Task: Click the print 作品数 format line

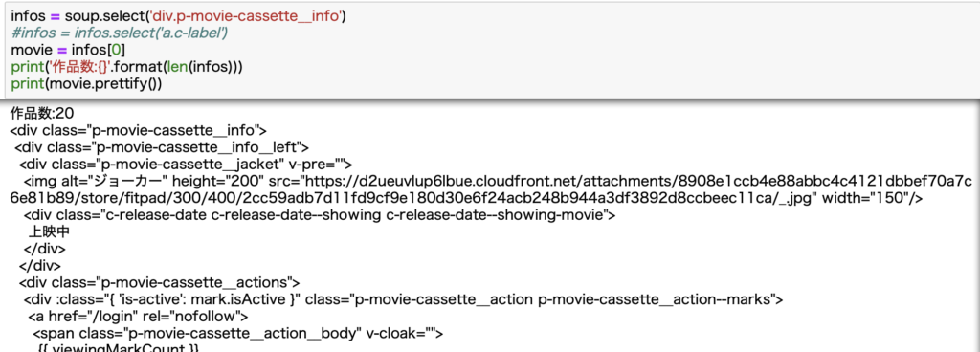Action: tap(126, 66)
